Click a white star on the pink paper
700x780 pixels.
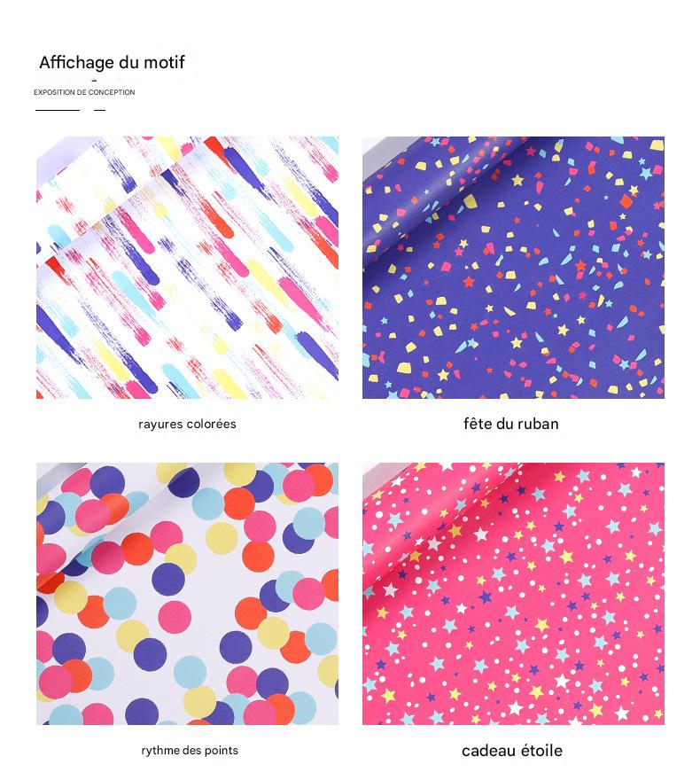pos(562,680)
